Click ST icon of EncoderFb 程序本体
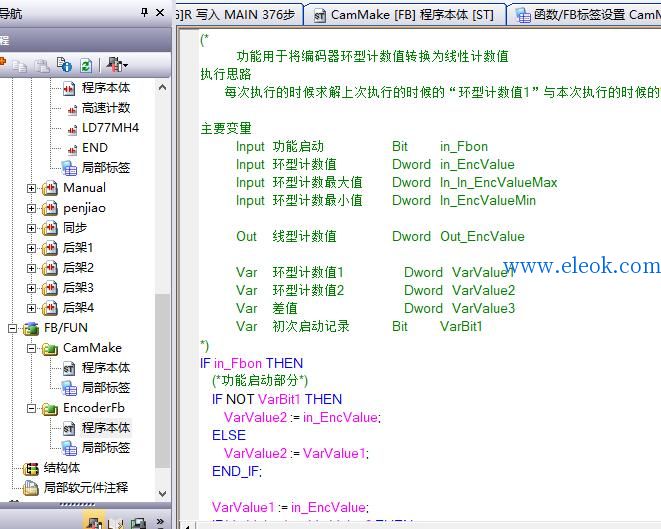 tap(69, 429)
